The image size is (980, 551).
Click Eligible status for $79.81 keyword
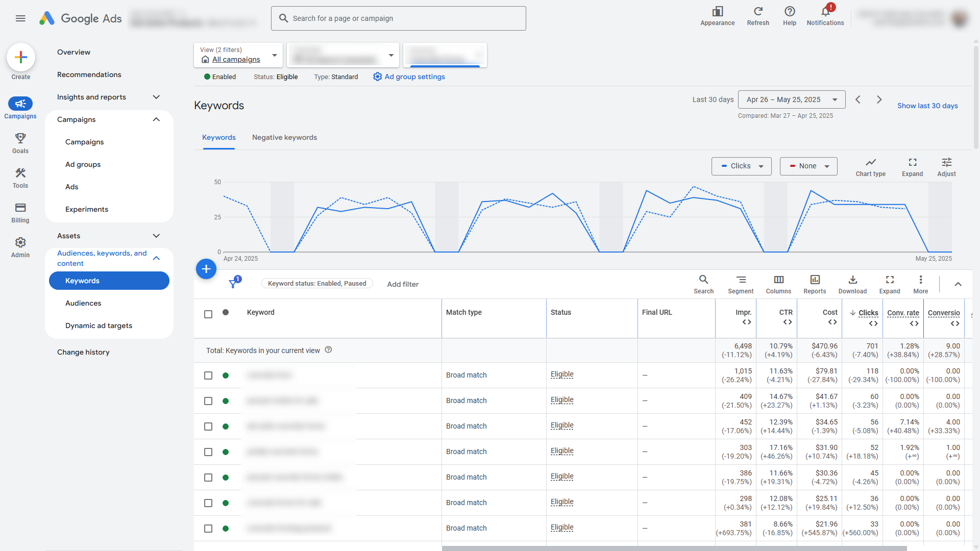562,374
